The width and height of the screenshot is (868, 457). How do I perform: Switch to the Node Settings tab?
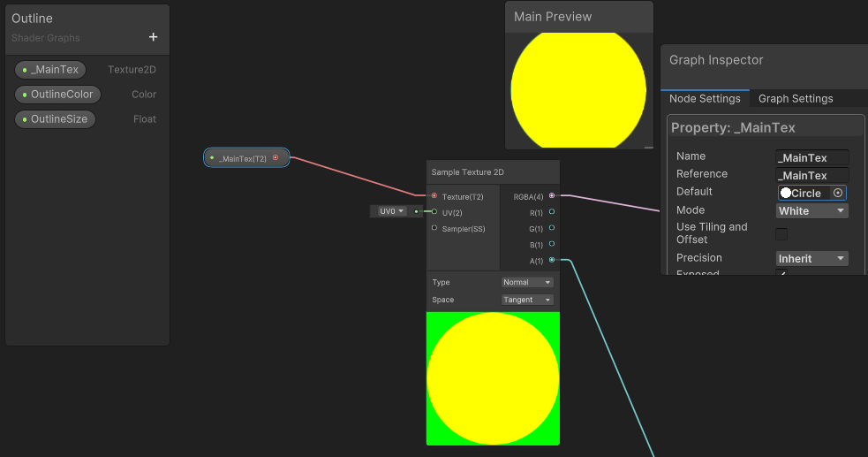705,99
